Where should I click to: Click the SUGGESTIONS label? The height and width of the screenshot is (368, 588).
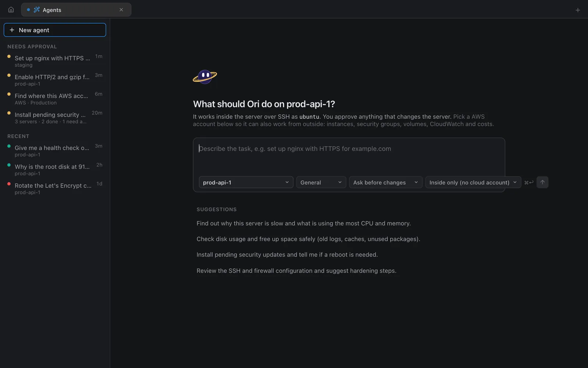click(x=216, y=209)
